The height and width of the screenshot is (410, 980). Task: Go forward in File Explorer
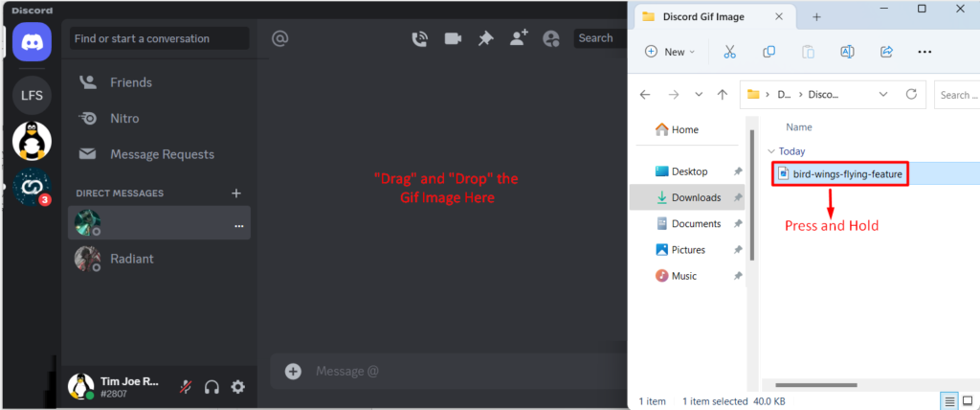(x=674, y=95)
